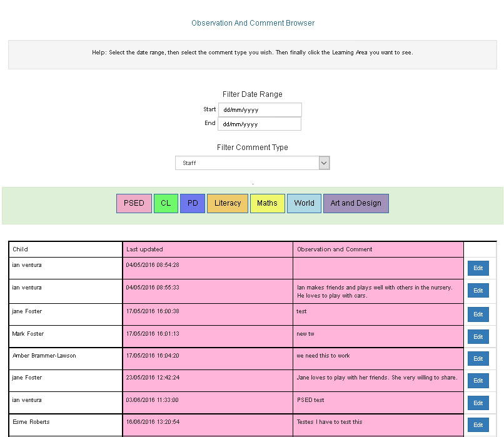Click the date 17/05/2016 16:01:13

click(x=153, y=334)
